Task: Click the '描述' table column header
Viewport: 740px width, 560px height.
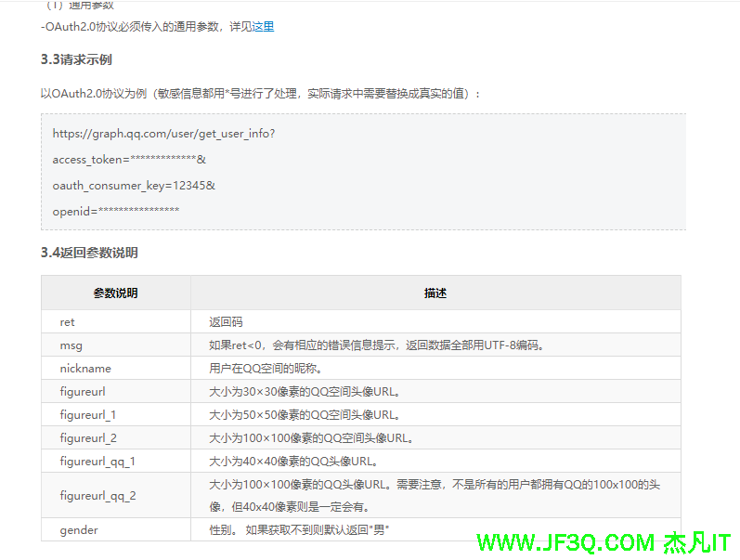Action: coord(435,293)
